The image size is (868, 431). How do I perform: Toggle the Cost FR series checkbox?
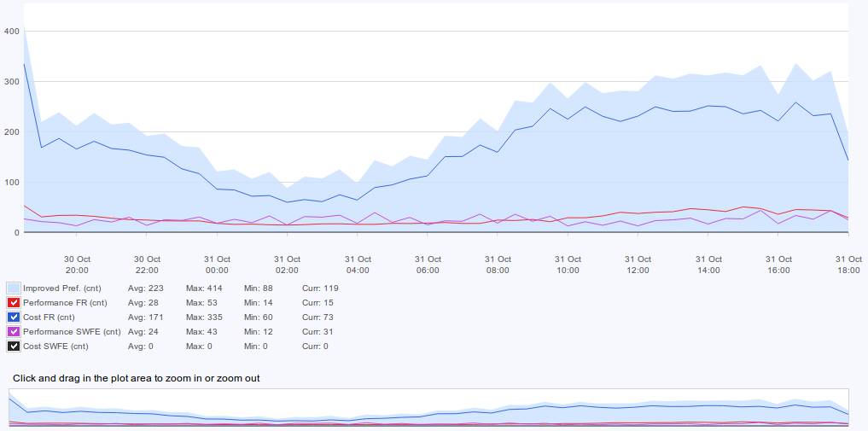(14, 317)
